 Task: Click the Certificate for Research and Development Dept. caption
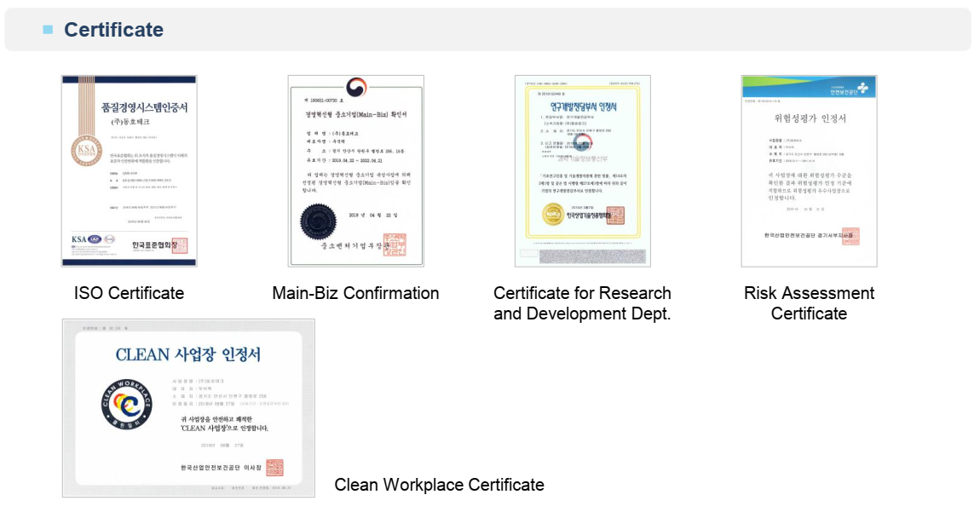(x=582, y=303)
